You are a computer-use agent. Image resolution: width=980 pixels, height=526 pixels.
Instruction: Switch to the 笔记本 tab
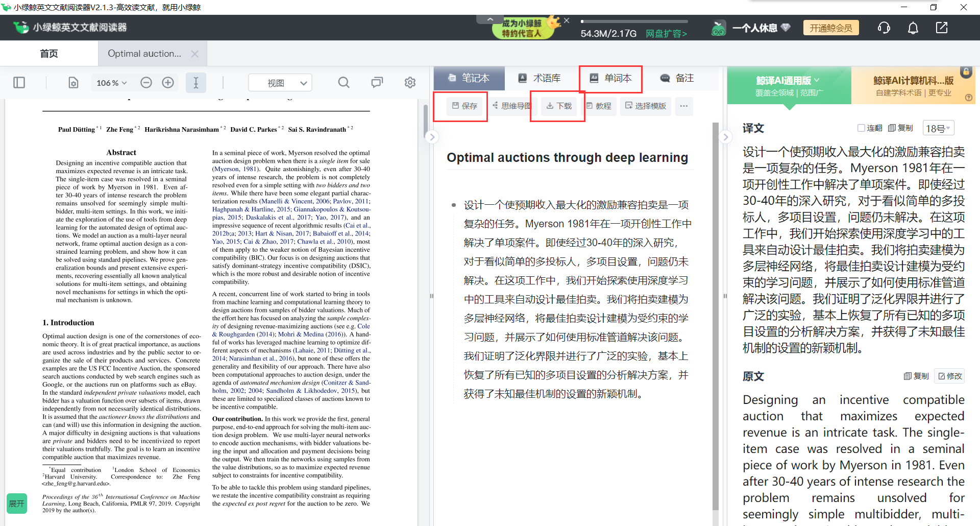[x=469, y=78]
